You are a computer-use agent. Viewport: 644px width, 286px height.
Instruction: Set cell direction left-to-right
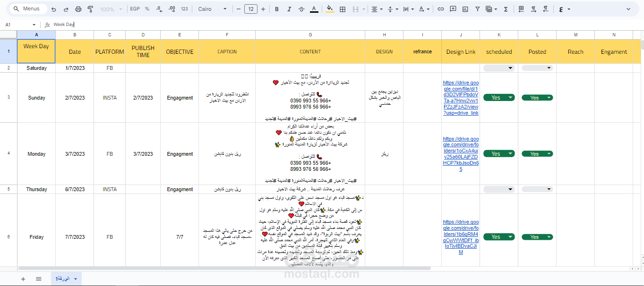click(x=533, y=9)
